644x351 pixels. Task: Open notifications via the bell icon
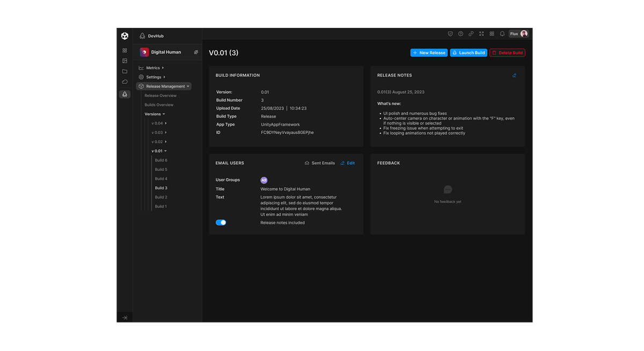pos(502,33)
